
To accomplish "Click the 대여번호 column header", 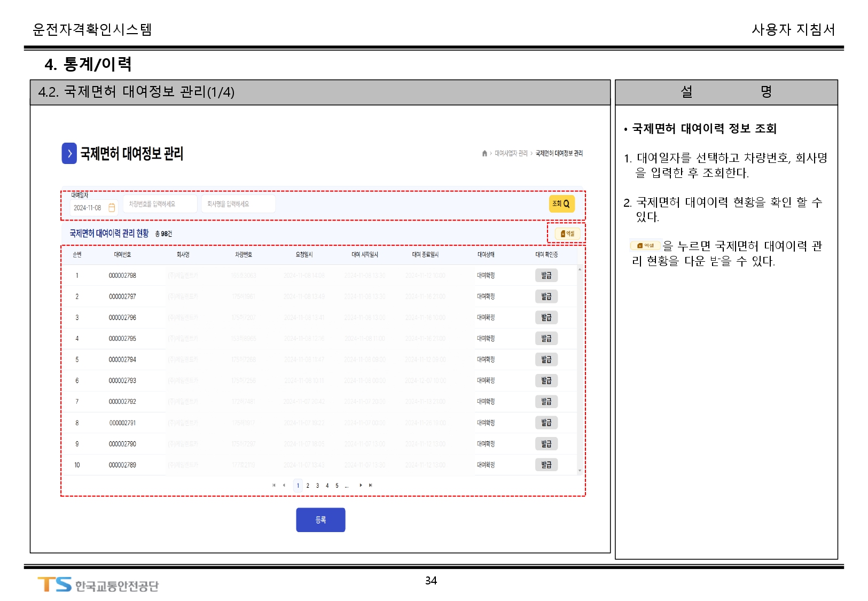I will point(122,255).
